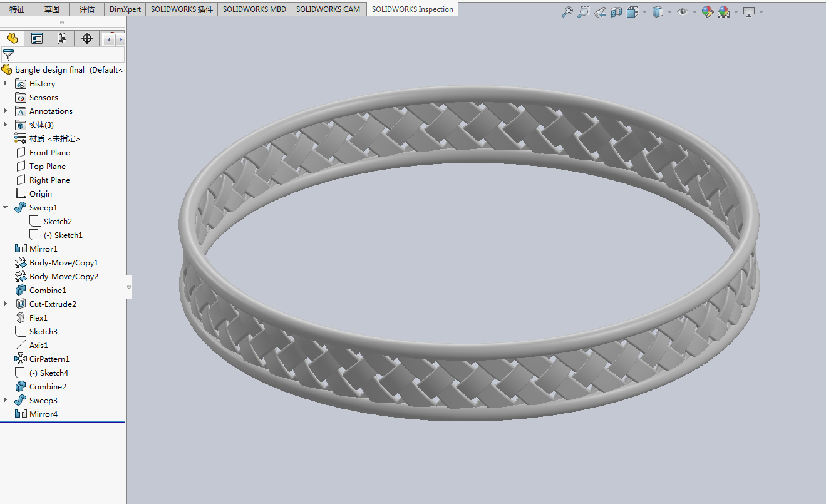Collapse the Sweep1 feature arrow

click(6, 207)
